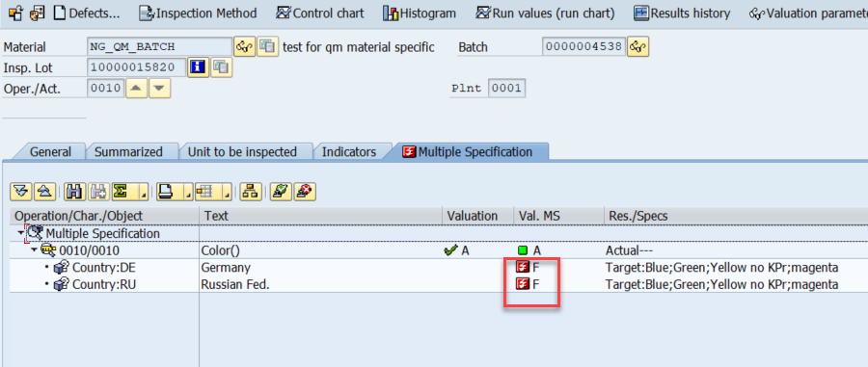The image size is (868, 367).
Task: Open the Defects dialog
Action: [x=87, y=13]
